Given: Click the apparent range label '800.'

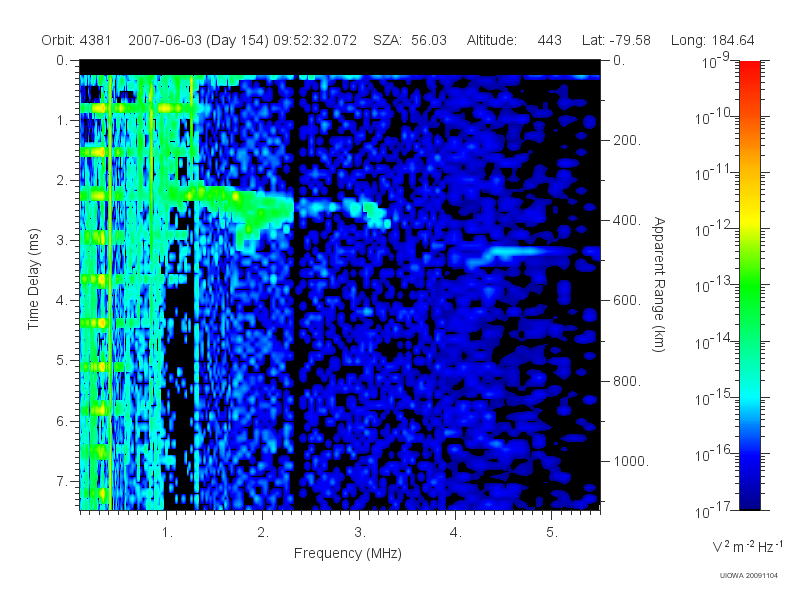Looking at the screenshot, I should click(627, 381).
